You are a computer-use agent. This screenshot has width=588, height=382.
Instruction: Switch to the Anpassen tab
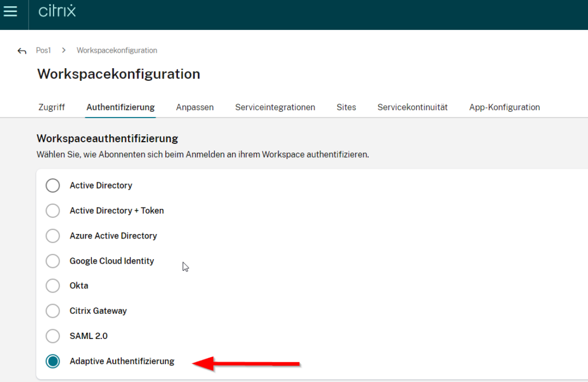(x=195, y=107)
